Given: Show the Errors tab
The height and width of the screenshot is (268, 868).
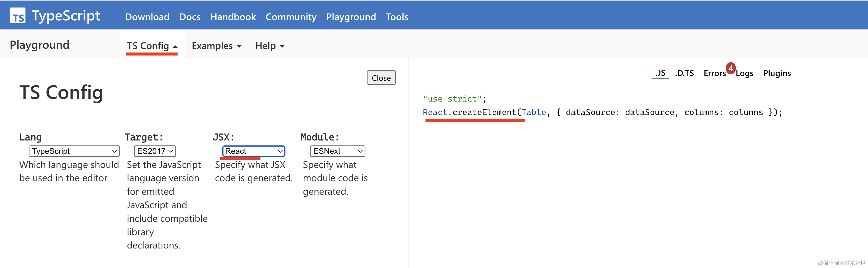Looking at the screenshot, I should click(714, 73).
